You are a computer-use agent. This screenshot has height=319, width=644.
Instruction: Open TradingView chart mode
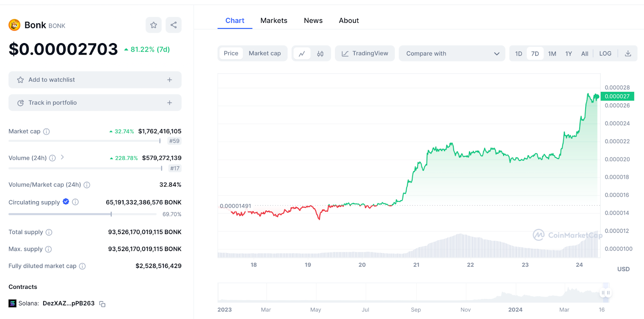coord(365,53)
